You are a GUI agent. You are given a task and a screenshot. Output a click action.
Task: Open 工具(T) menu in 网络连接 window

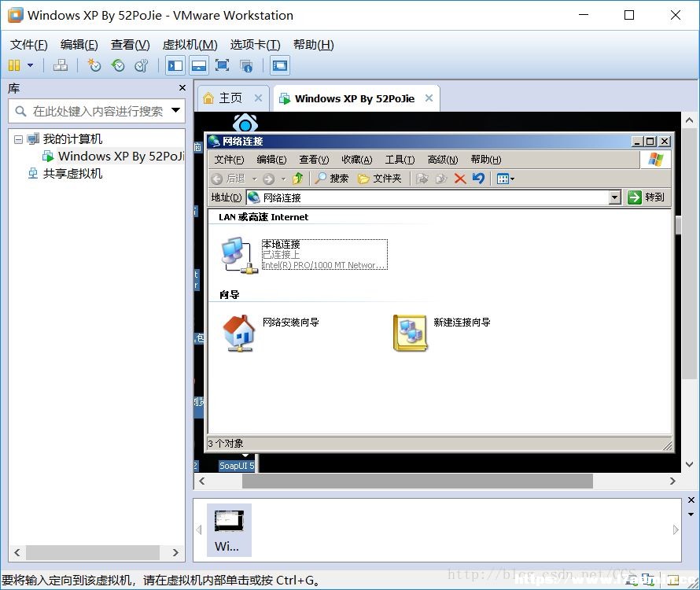[x=400, y=160]
